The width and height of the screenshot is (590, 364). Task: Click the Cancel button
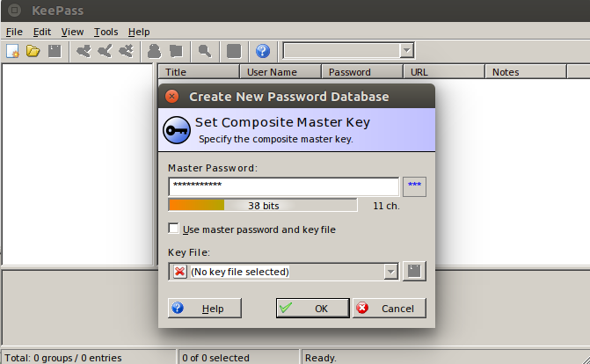point(389,309)
